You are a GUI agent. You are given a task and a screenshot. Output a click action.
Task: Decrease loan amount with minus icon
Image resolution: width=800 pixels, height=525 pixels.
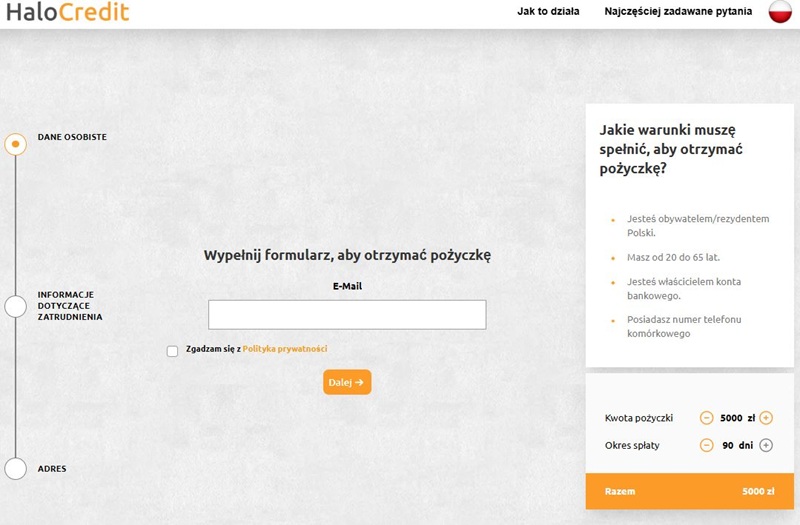tap(707, 418)
